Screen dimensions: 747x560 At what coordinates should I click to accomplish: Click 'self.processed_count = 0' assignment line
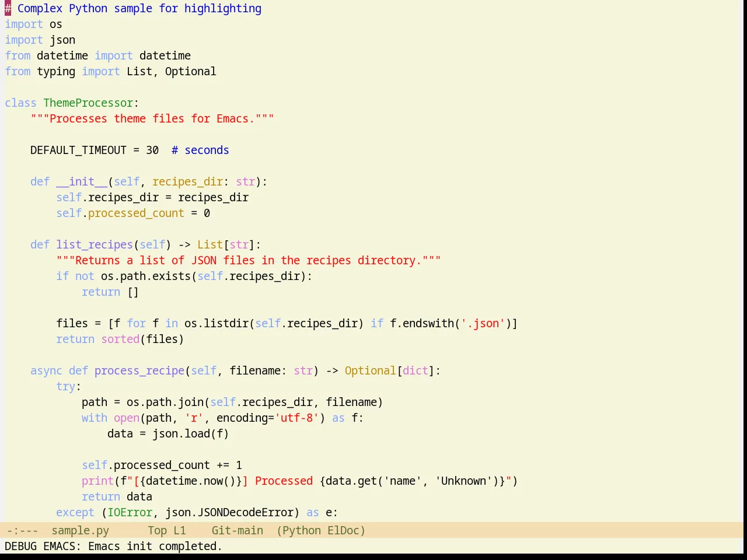point(133,213)
